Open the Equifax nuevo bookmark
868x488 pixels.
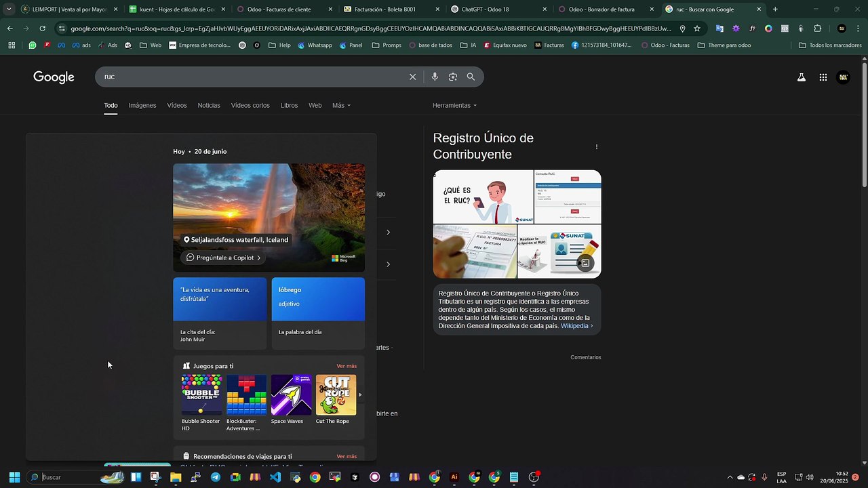pos(504,45)
